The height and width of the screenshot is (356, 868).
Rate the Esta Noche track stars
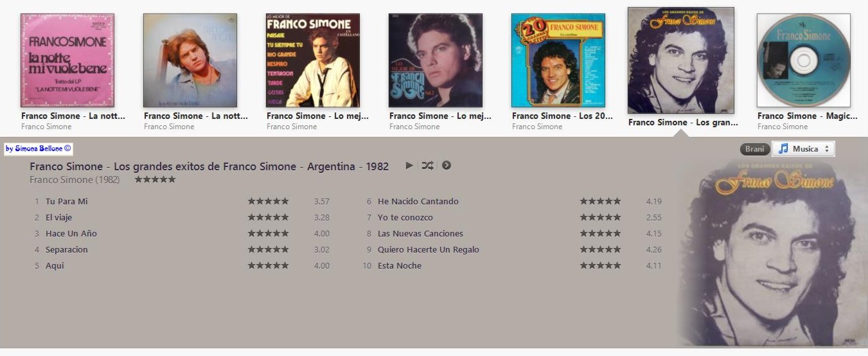pos(600,266)
